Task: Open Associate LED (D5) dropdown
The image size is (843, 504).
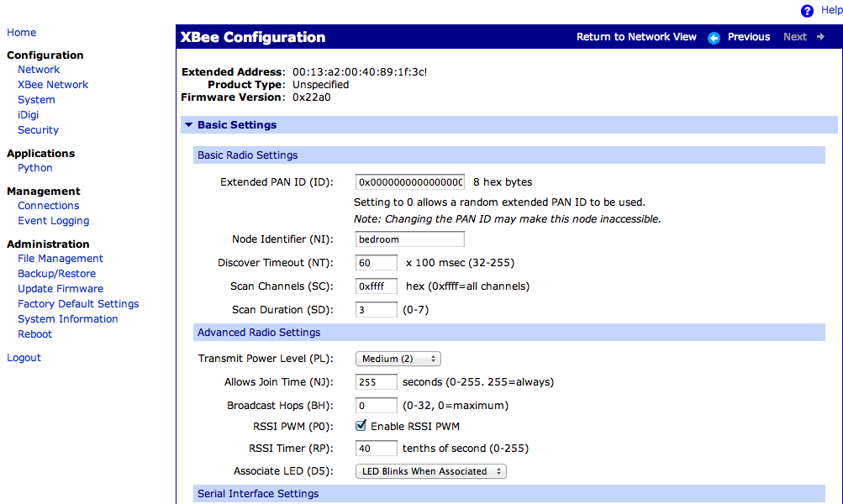Action: click(430, 471)
